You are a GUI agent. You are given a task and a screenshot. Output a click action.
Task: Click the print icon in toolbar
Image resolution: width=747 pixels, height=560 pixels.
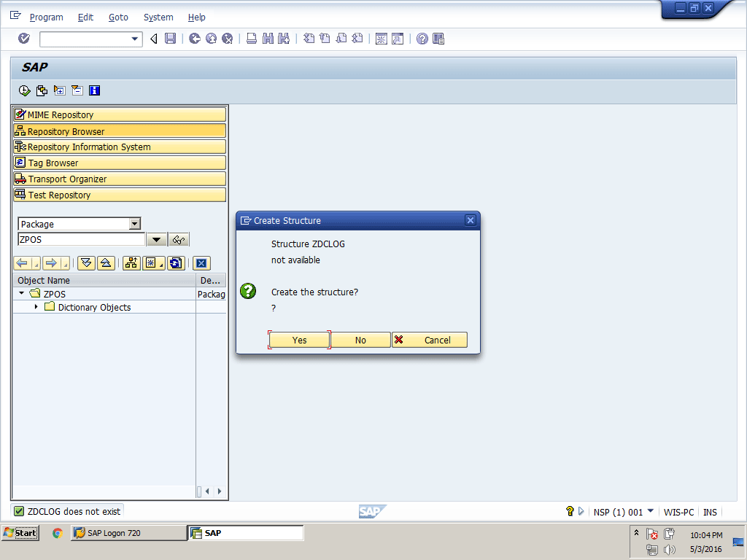251,39
